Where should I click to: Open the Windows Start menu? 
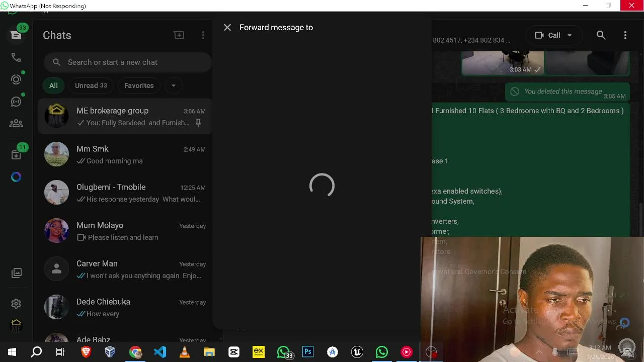[12, 352]
